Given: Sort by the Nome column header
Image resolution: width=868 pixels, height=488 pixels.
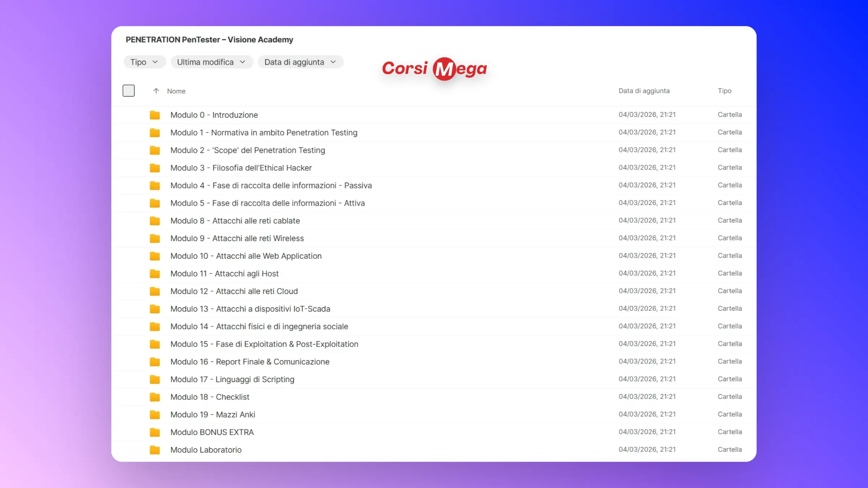Looking at the screenshot, I should coord(176,91).
